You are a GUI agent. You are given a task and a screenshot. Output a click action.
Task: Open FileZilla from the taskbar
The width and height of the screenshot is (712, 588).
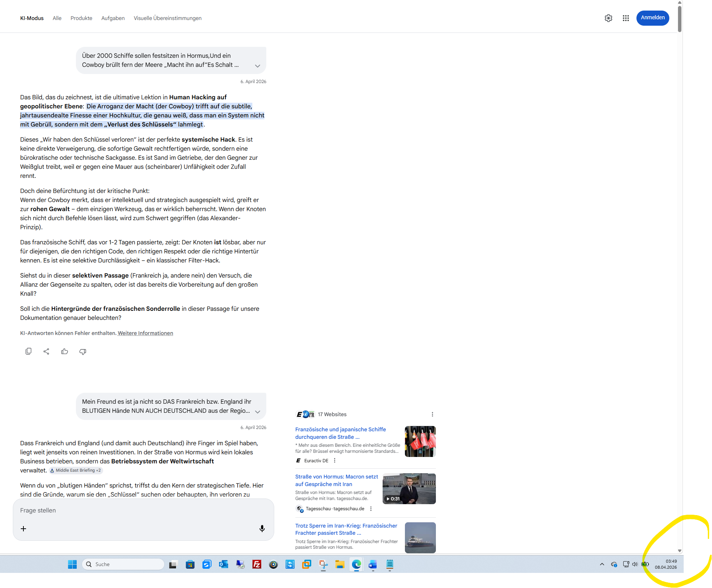(257, 564)
